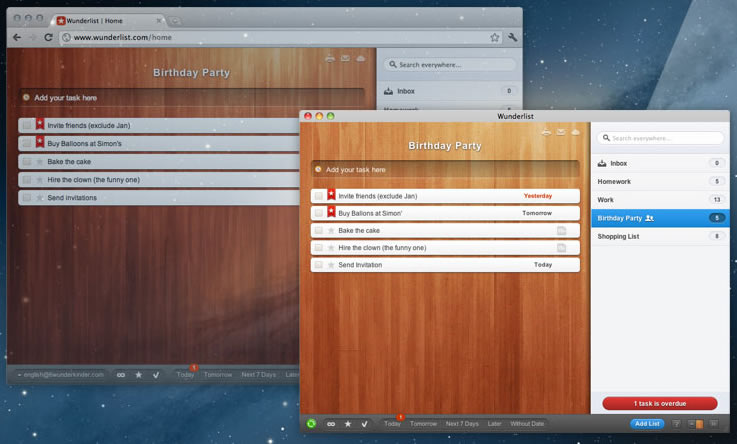
Task: Filter by Today in the browser bottom bar
Action: point(185,374)
